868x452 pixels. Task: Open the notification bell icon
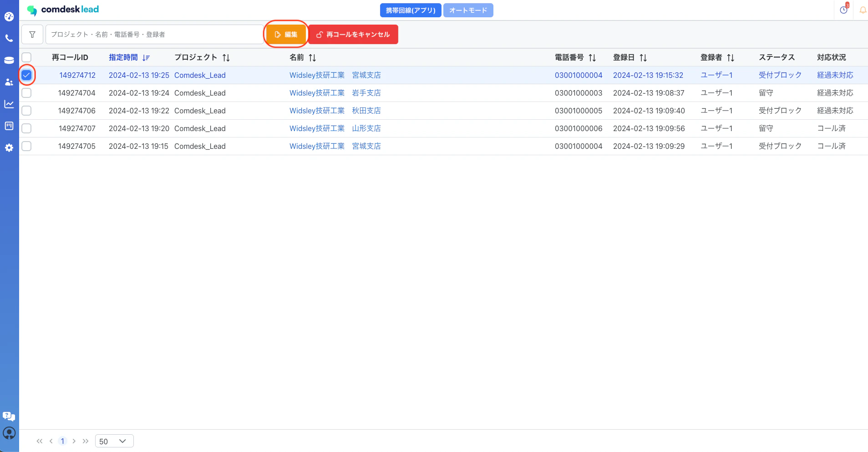pos(863,10)
